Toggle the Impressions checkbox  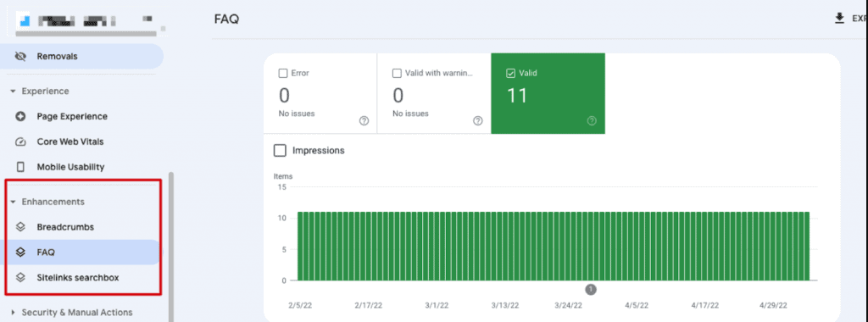[x=280, y=151]
